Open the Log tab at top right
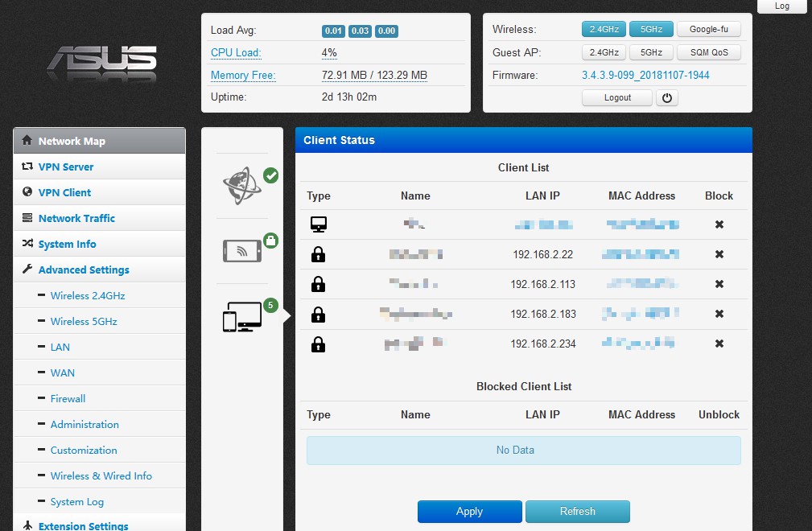Screen dimensions: 812x531 coord(781,6)
